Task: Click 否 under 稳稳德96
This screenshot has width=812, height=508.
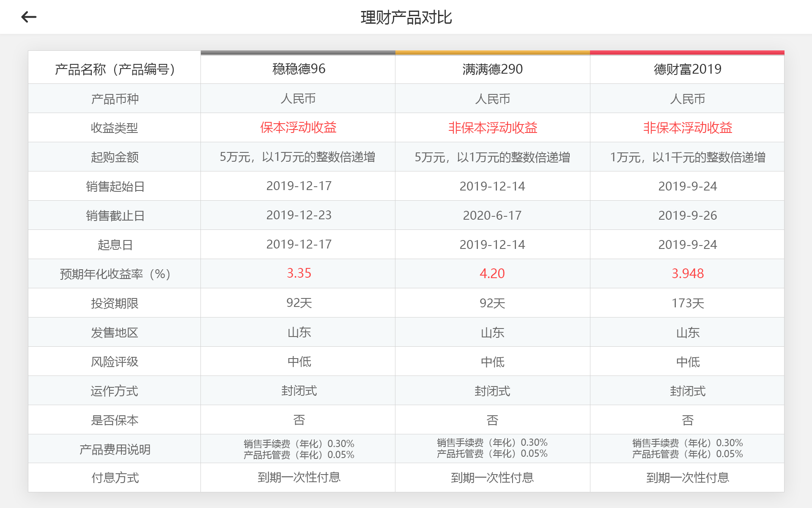Action: 299,420
